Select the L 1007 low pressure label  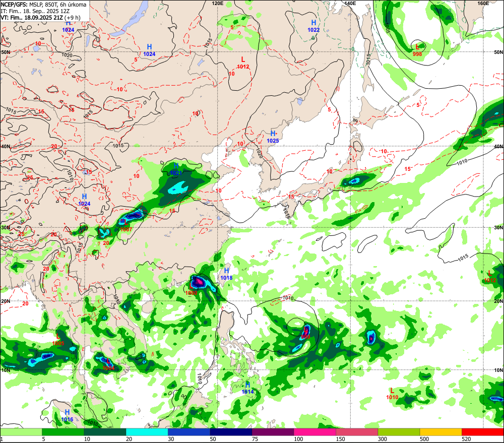coord(126,227)
